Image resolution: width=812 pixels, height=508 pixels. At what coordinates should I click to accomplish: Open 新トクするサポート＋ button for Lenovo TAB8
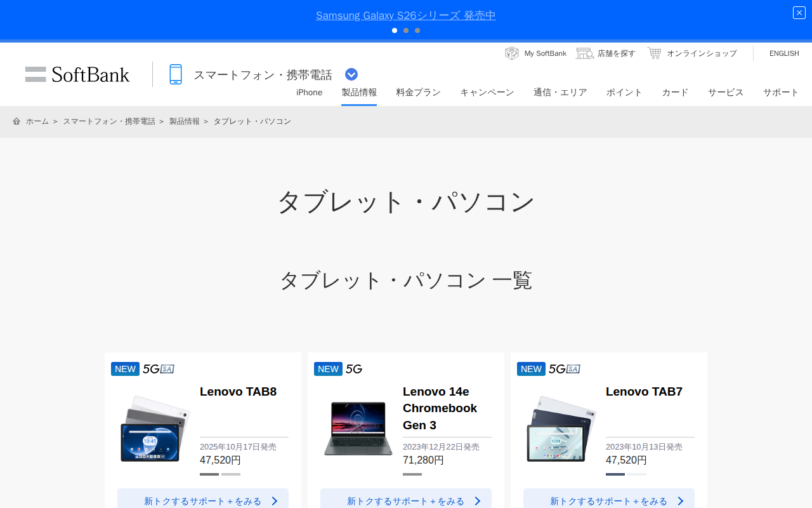point(203,499)
